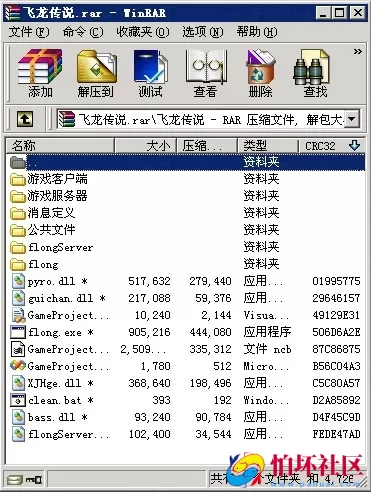Click the Test (测试) toolbar icon

pos(150,67)
